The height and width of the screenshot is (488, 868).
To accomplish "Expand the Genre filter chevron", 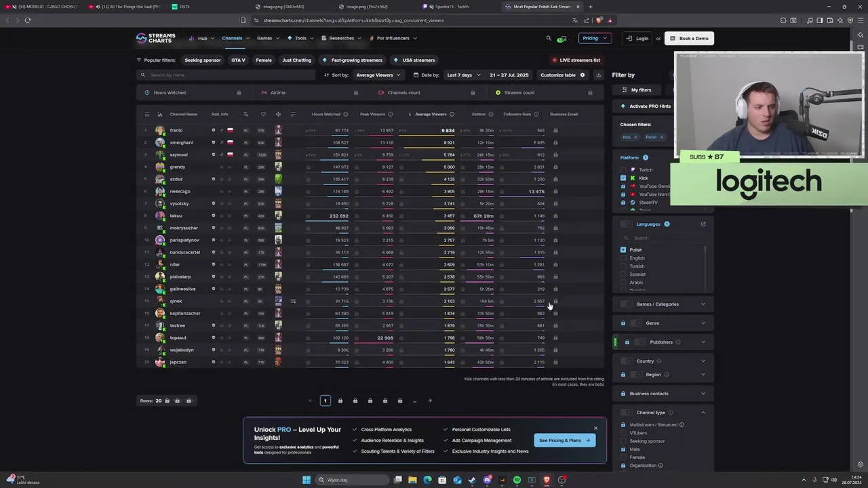I will pos(703,323).
